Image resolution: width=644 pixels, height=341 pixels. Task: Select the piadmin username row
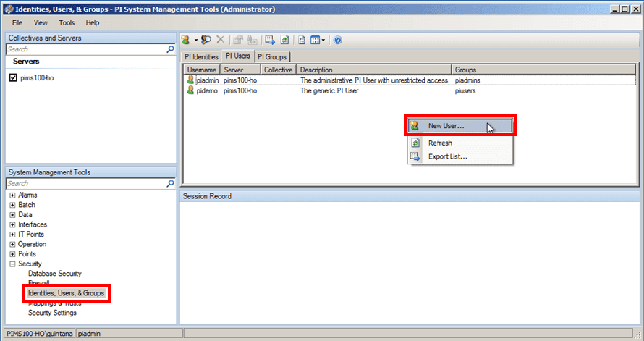click(410, 80)
